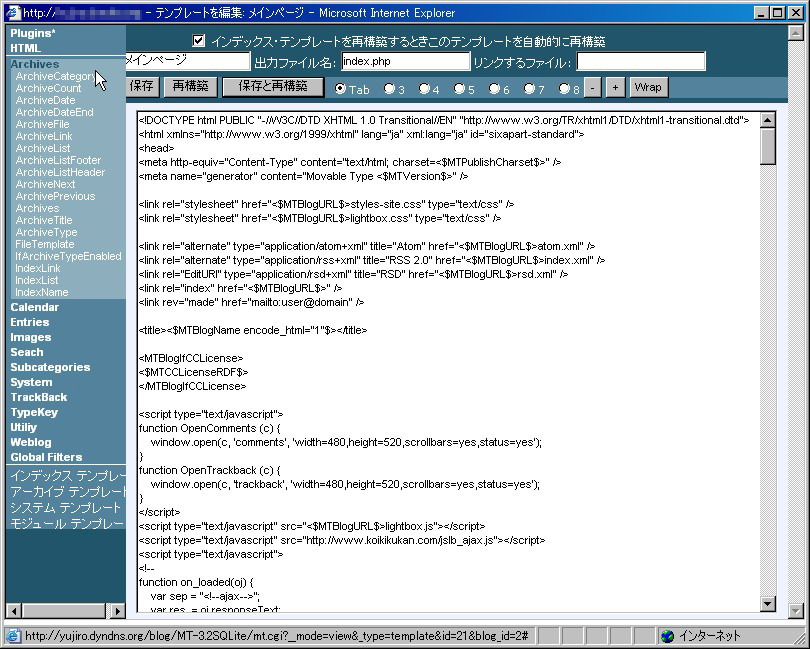810x649 pixels.
Task: Expand the Plugins* category
Action: 33,33
